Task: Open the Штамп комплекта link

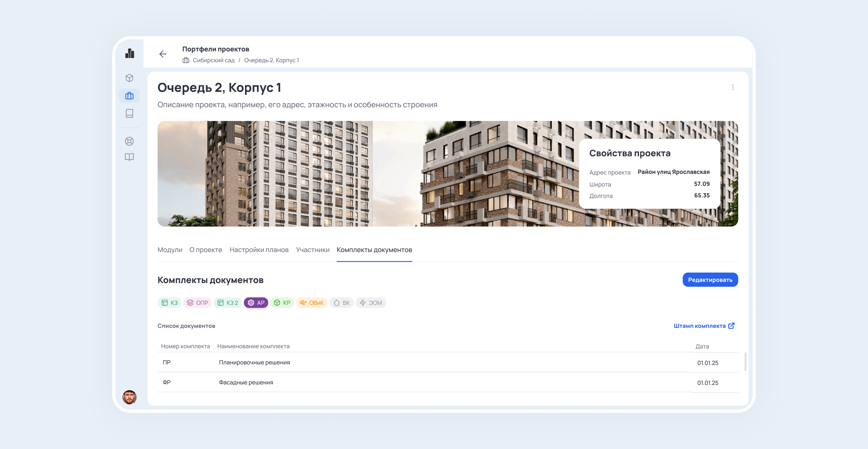Action: [x=704, y=326]
